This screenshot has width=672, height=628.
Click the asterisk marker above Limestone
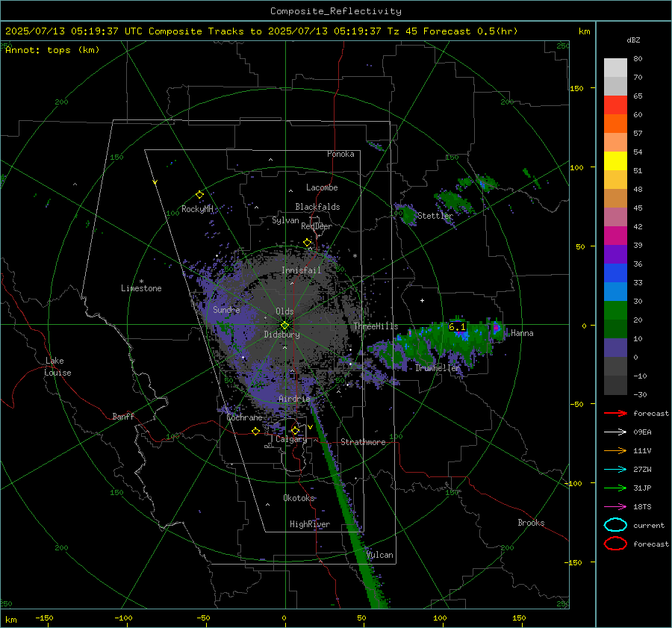141,282
